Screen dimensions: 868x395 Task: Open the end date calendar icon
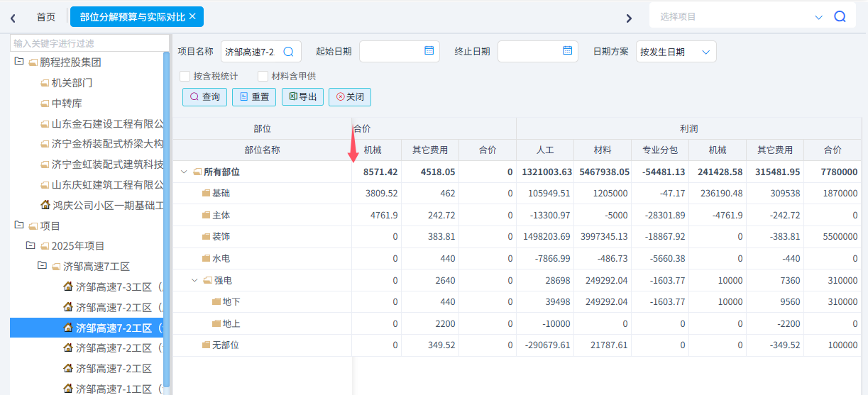[567, 51]
